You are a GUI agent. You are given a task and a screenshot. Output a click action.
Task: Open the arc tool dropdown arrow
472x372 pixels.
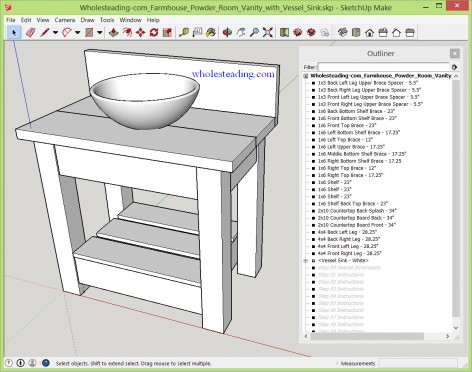point(77,33)
